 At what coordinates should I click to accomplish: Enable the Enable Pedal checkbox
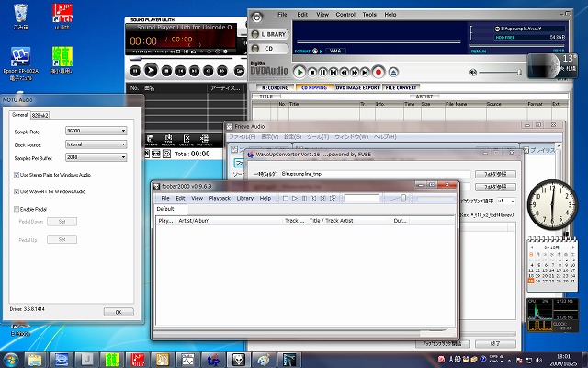(x=17, y=209)
